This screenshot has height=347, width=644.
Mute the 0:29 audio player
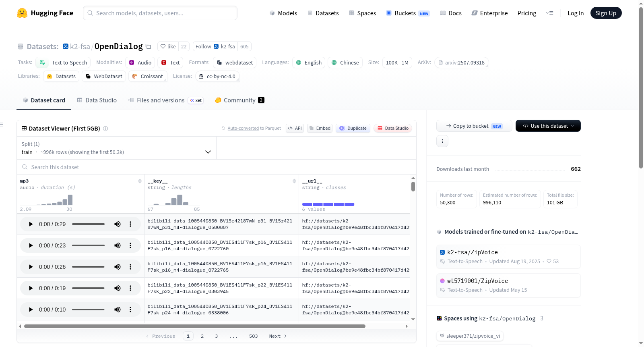click(118, 224)
